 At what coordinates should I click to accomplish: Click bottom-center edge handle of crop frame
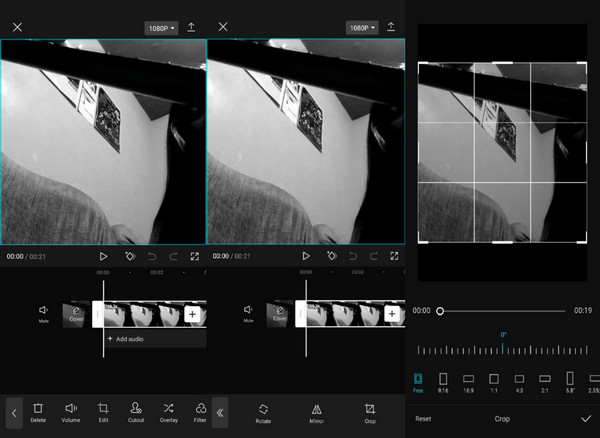pos(502,242)
